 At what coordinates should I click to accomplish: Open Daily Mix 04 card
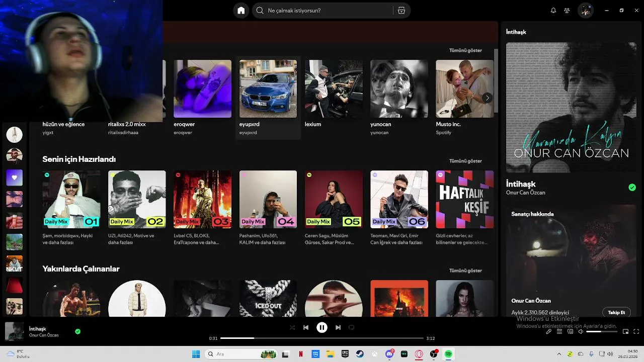tap(268, 208)
